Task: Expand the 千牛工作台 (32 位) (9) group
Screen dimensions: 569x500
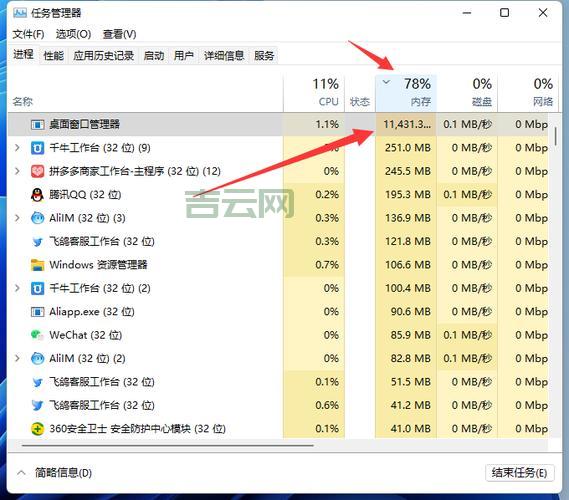Action: coord(17,148)
